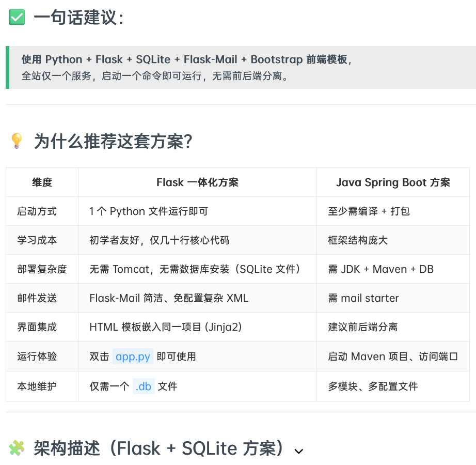476x465 pixels.
Task: Click the quote line starting 使用 Python + Flask
Action: (x=186, y=59)
